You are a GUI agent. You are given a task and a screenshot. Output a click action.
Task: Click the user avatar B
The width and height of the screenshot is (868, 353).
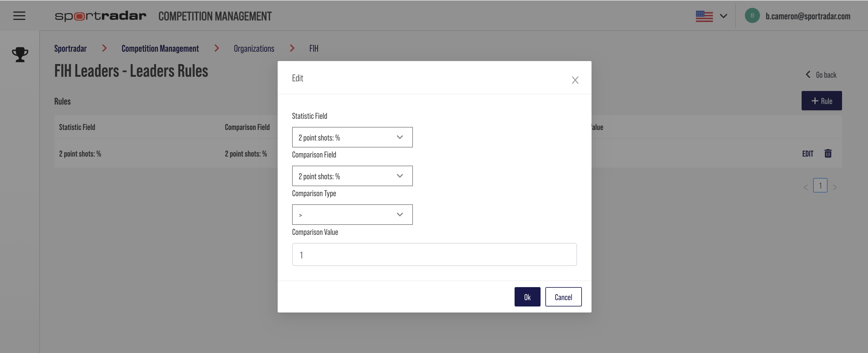pos(752,15)
